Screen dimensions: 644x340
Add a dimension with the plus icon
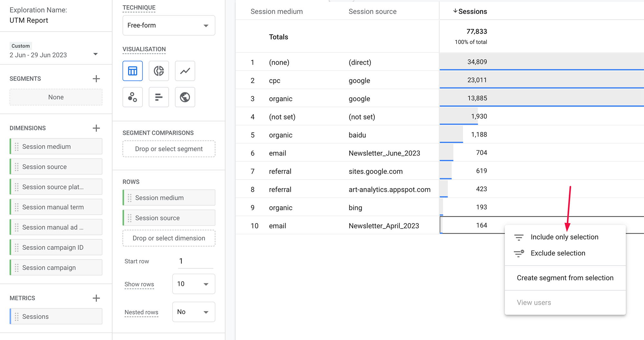point(96,128)
